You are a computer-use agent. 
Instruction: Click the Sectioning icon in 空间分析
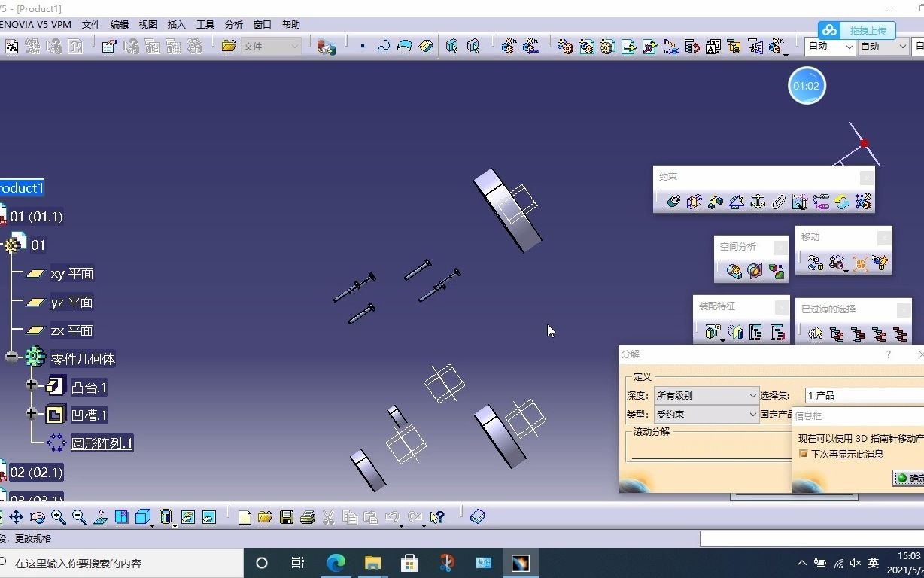tap(755, 272)
